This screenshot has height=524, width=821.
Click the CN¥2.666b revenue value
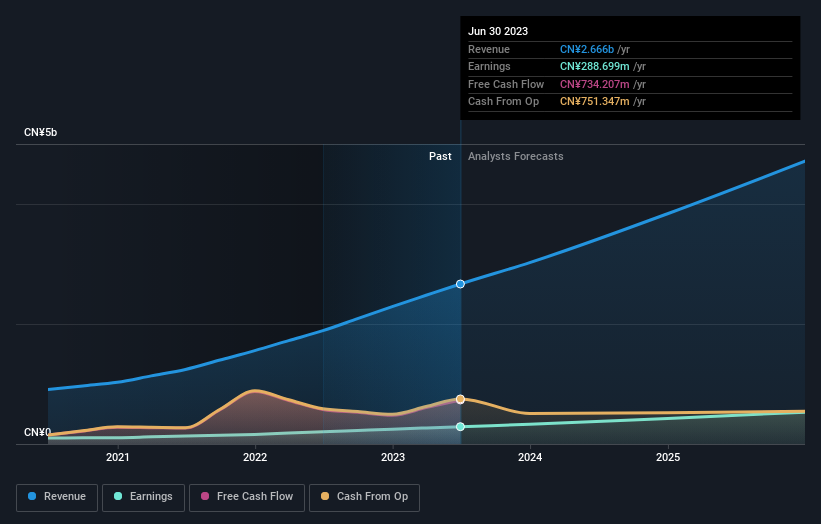587,49
